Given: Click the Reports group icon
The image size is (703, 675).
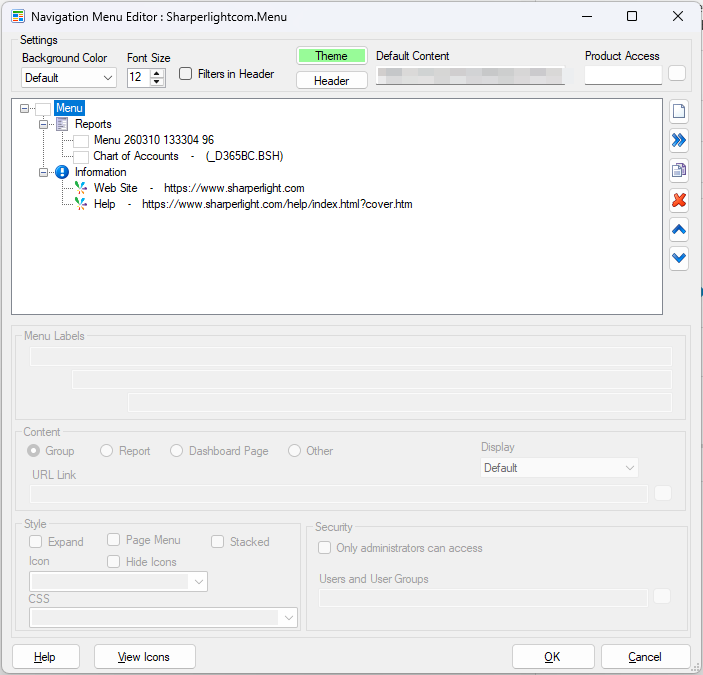Looking at the screenshot, I should [x=62, y=124].
